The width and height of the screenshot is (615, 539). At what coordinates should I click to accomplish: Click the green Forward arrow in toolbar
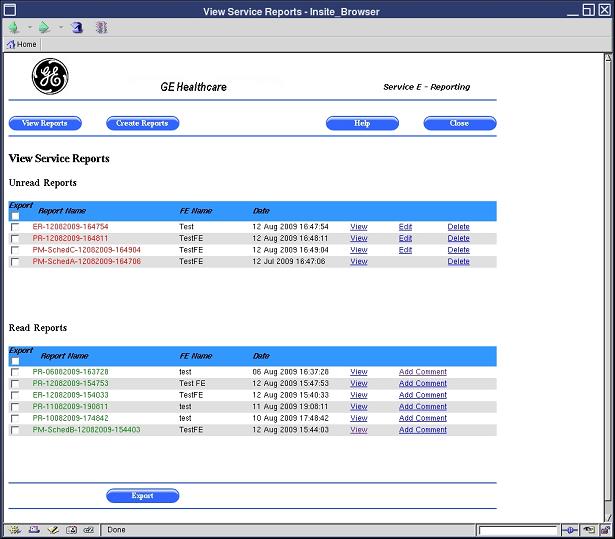click(x=44, y=28)
